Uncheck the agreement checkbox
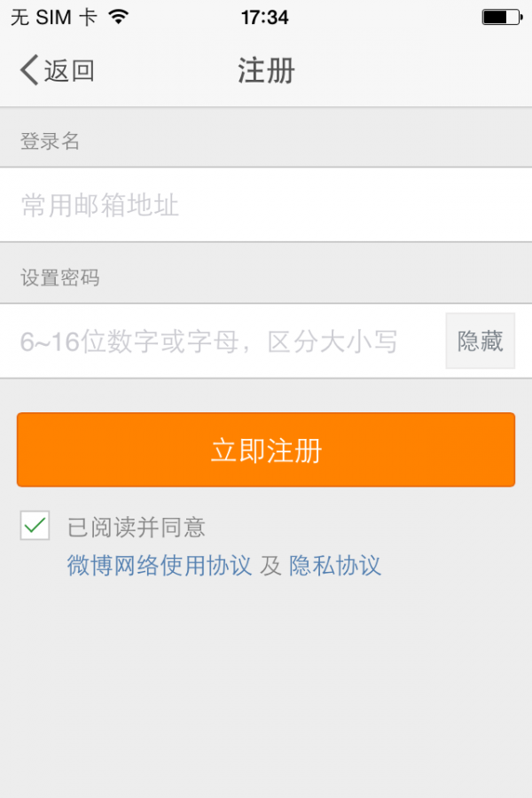Image resolution: width=532 pixels, height=798 pixels. pyautogui.click(x=35, y=526)
